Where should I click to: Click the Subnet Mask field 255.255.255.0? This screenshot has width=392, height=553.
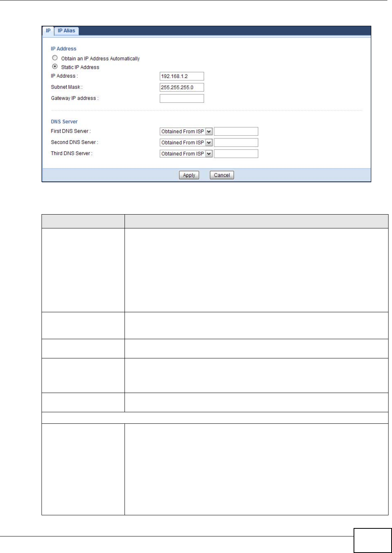click(182, 87)
